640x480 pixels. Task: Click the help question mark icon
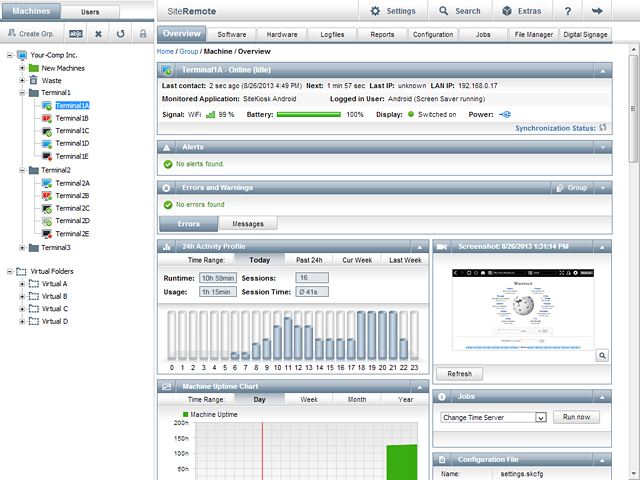coord(568,11)
